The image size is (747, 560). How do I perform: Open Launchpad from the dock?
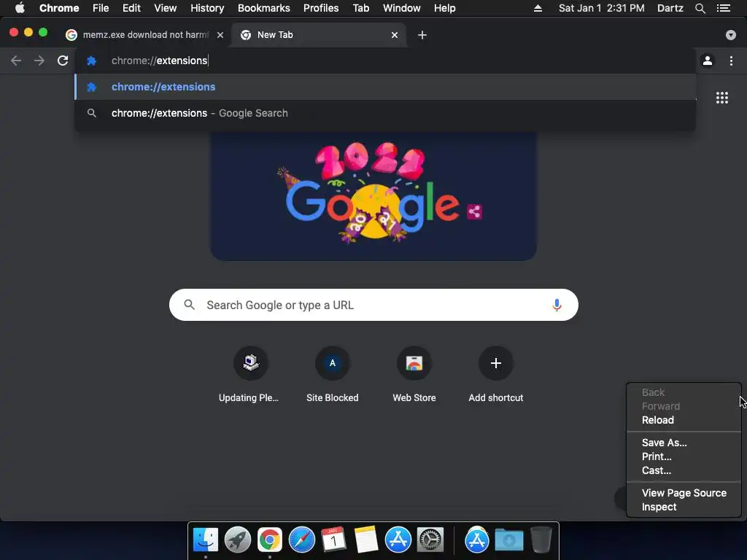click(238, 540)
